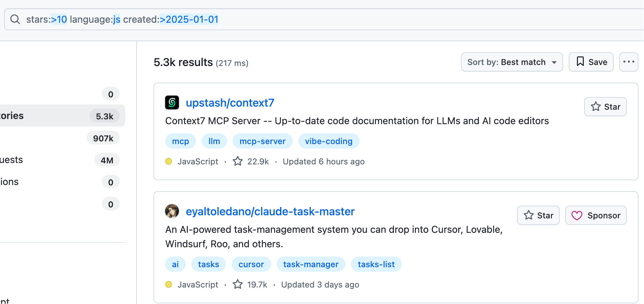
Task: Open the Sort by Best match dropdown
Action: (512, 62)
